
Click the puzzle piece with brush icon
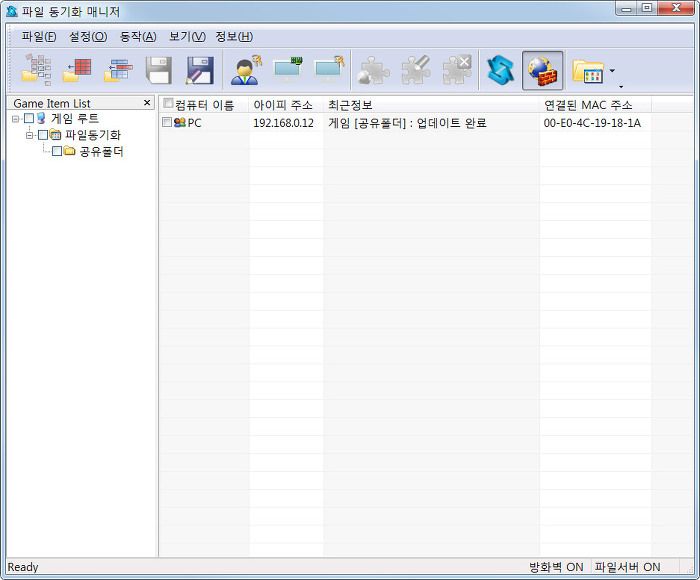tap(416, 70)
